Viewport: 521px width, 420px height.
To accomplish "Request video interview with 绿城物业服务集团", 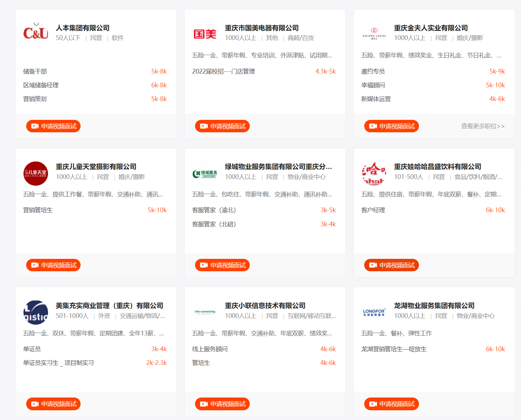I will click(222, 265).
